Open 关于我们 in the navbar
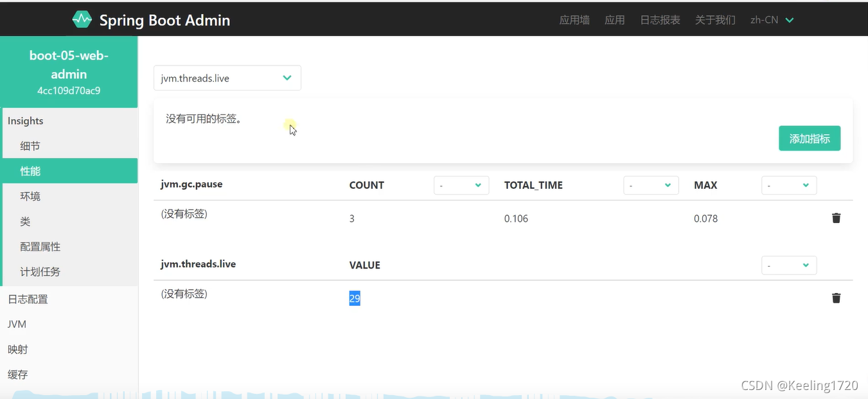Viewport: 868px width, 399px height. 715,20
